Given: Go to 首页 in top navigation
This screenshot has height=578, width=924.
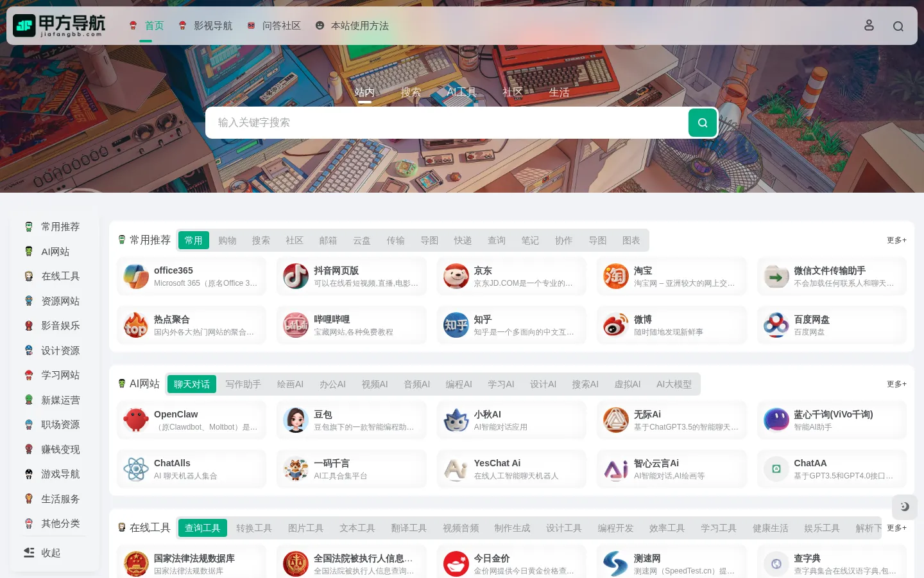Looking at the screenshot, I should point(146,26).
